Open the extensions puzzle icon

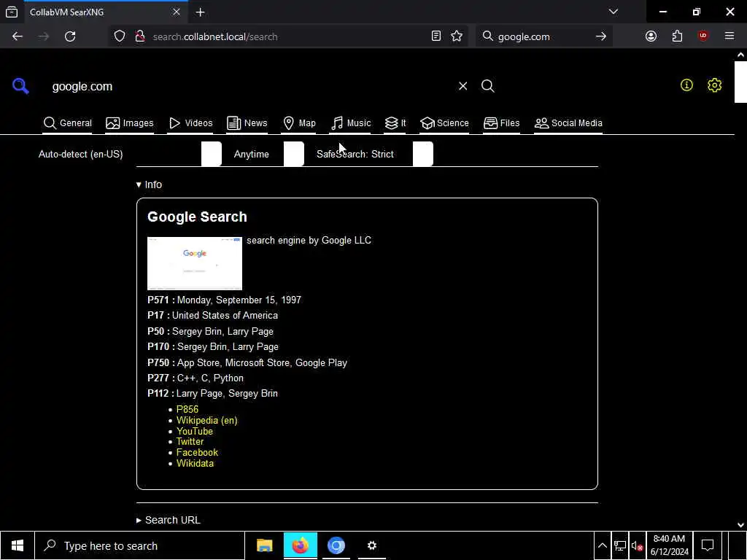coord(677,36)
